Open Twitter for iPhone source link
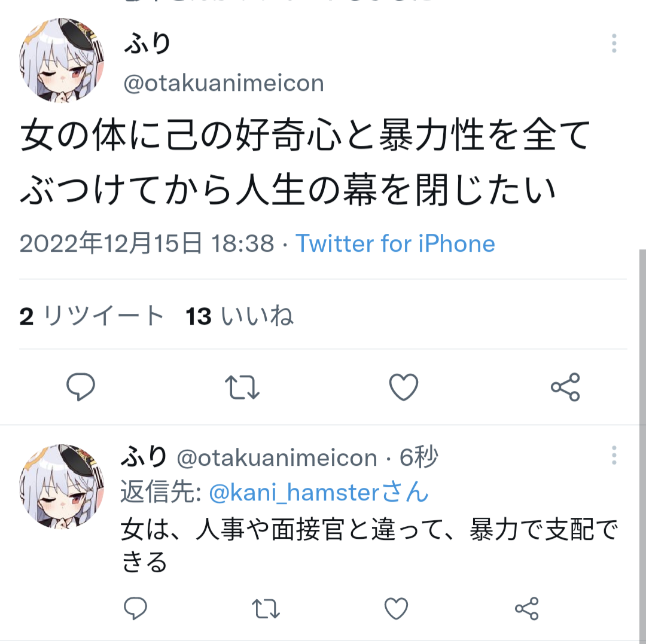Image resolution: width=646 pixels, height=644 pixels. (x=395, y=243)
